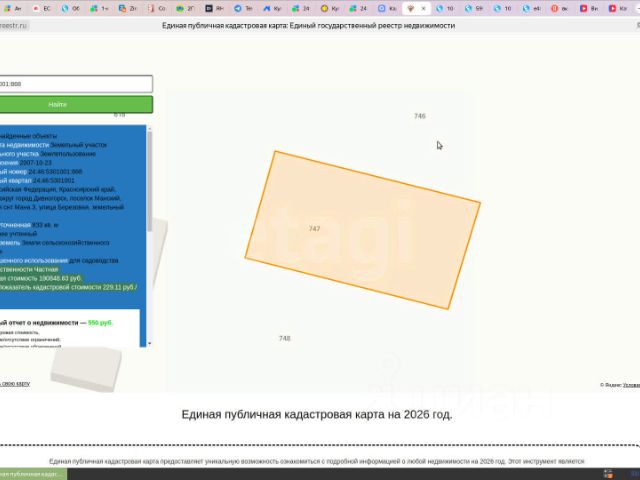
Task: Click the results panel scrollbar thumb
Action: pyautogui.click(x=149, y=182)
